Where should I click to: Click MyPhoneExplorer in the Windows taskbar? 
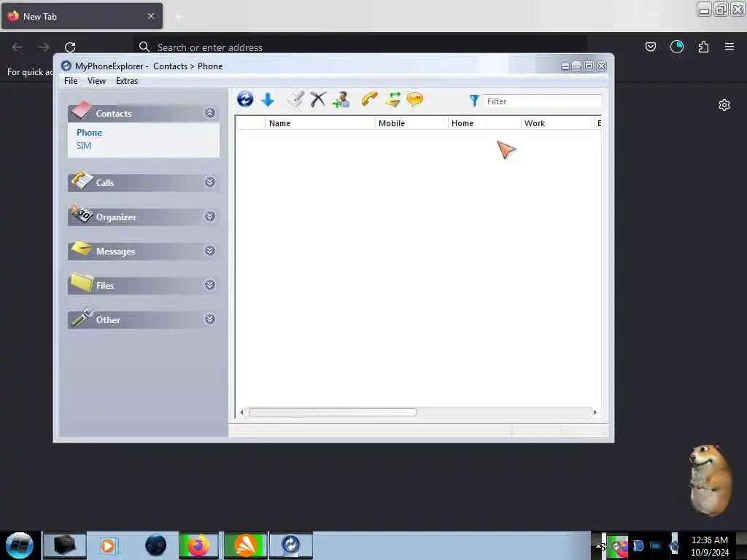click(x=290, y=545)
